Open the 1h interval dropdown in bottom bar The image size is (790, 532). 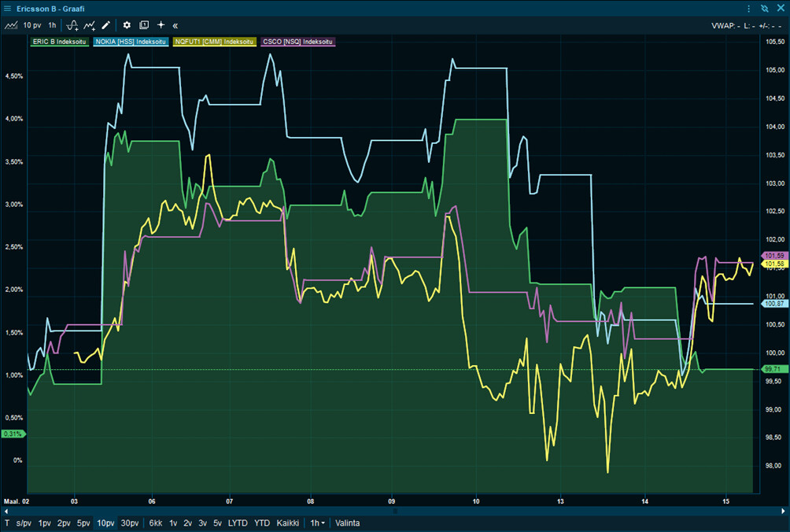[x=317, y=523]
